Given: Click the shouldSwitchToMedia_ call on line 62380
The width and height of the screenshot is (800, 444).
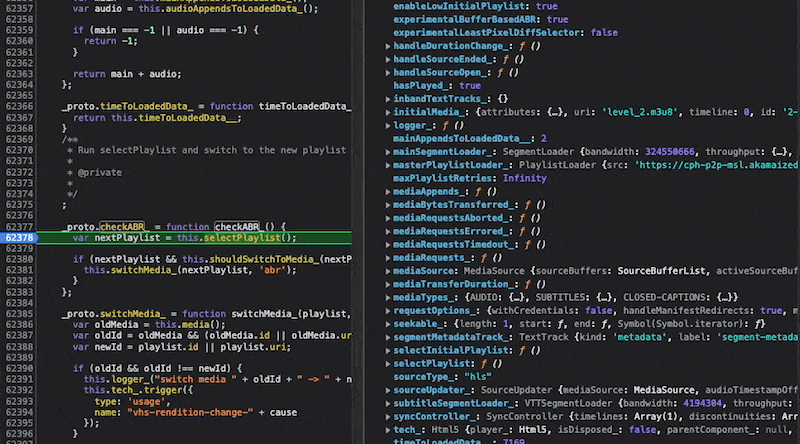Looking at the screenshot, I should (264, 259).
